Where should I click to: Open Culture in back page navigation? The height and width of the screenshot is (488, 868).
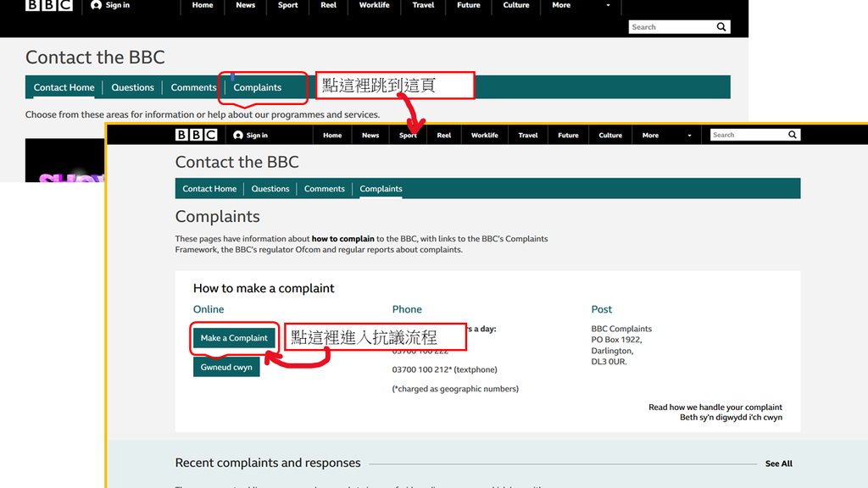516,5
